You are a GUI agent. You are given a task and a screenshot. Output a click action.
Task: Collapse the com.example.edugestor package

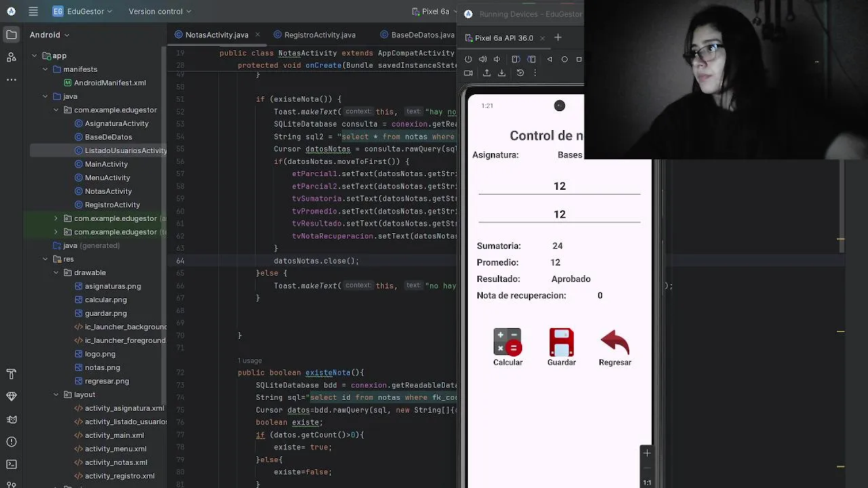click(x=56, y=110)
